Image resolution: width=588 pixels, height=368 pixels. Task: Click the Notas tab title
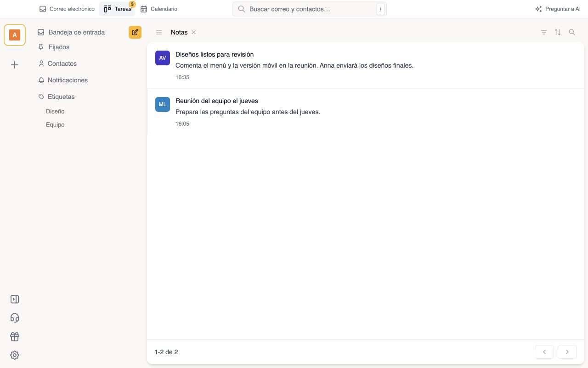pyautogui.click(x=179, y=32)
